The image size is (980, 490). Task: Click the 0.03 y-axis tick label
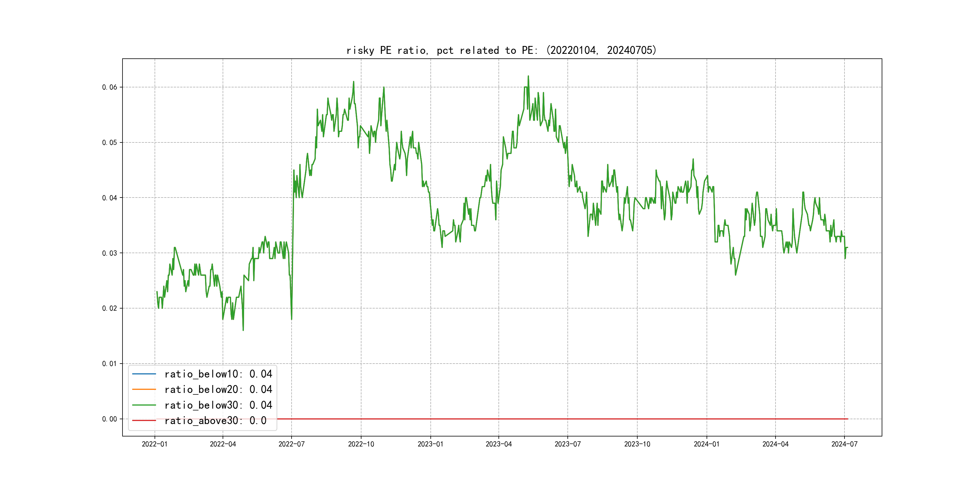pyautogui.click(x=109, y=253)
